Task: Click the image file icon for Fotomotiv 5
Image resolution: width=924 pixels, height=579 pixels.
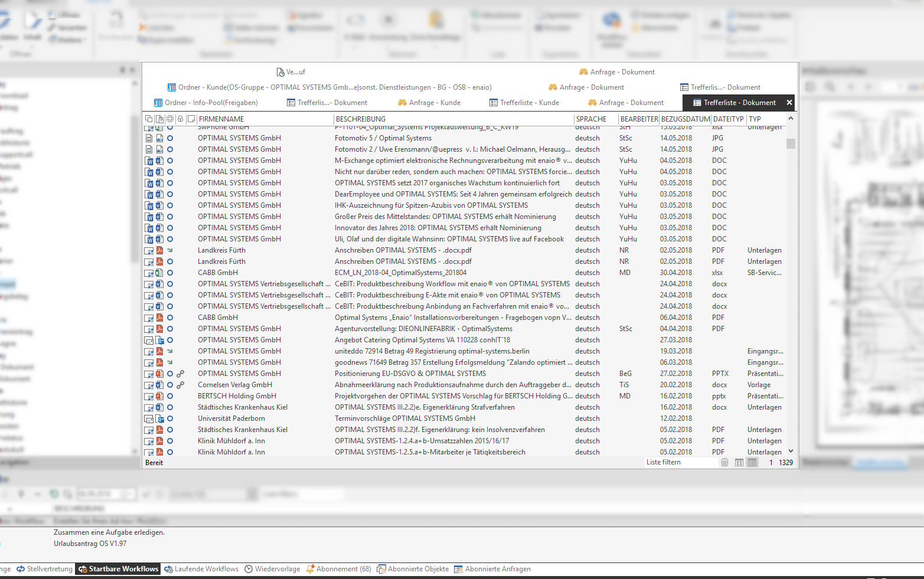Action: pos(159,138)
